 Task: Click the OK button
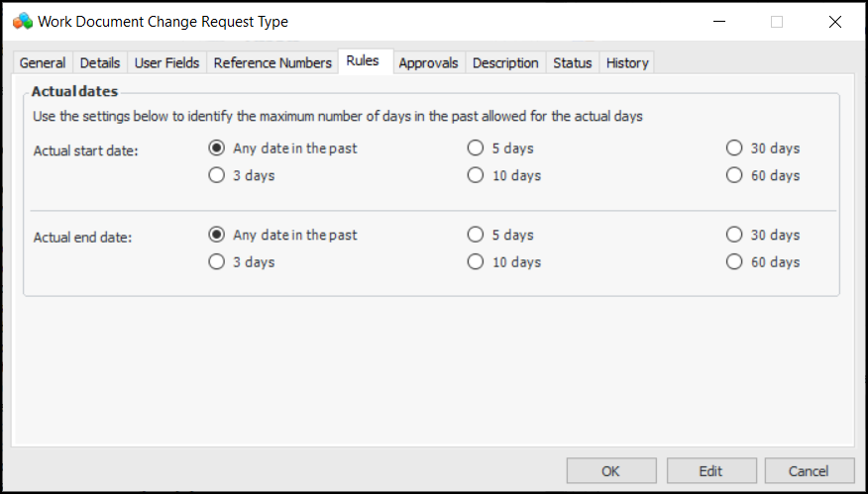coord(610,471)
